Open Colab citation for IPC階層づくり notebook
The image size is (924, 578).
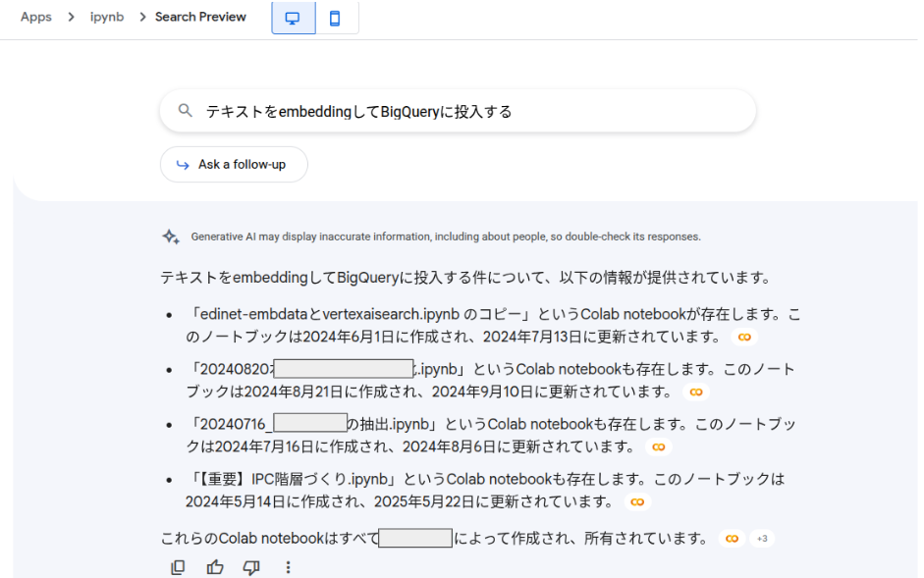(x=637, y=502)
